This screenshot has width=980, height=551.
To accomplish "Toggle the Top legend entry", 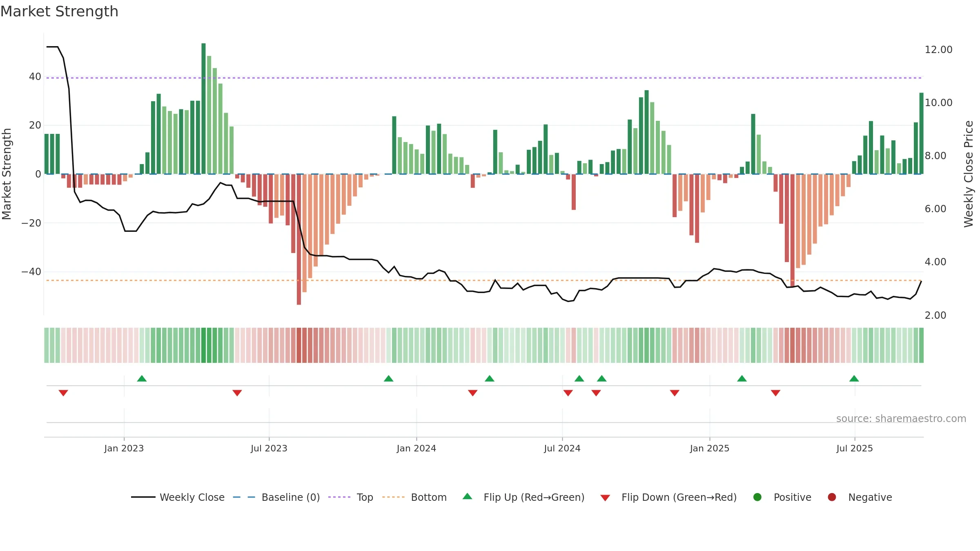I will [351, 497].
